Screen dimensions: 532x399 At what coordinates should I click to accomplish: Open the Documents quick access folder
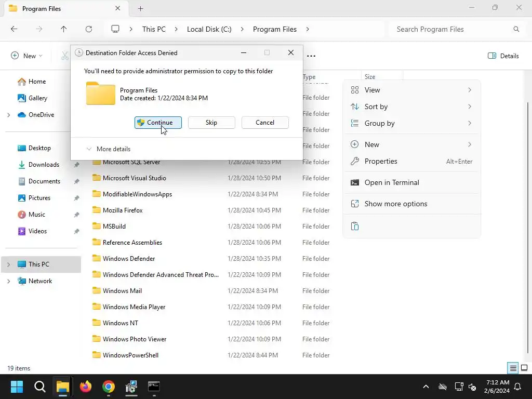(44, 181)
